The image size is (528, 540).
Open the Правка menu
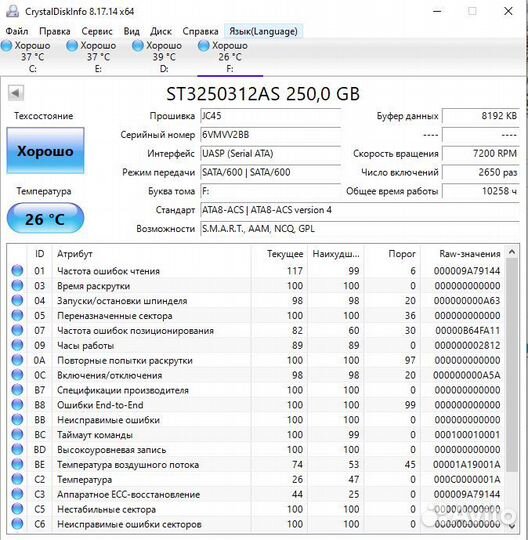[x=54, y=31]
